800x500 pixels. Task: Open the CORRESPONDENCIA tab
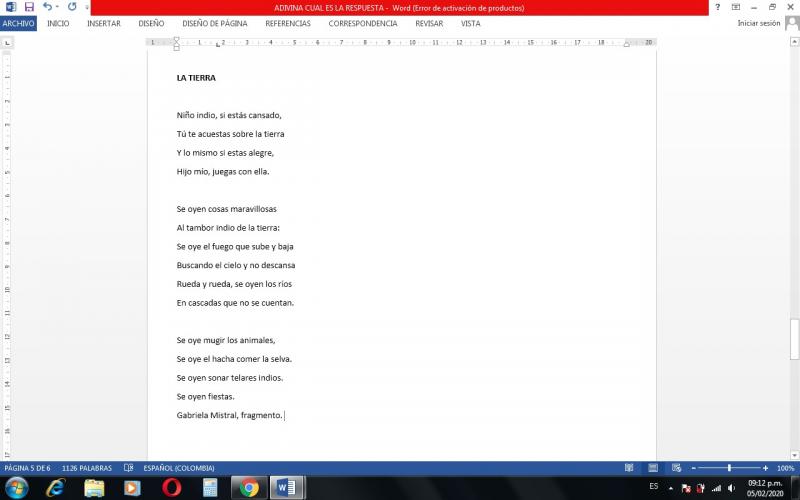[x=363, y=23]
